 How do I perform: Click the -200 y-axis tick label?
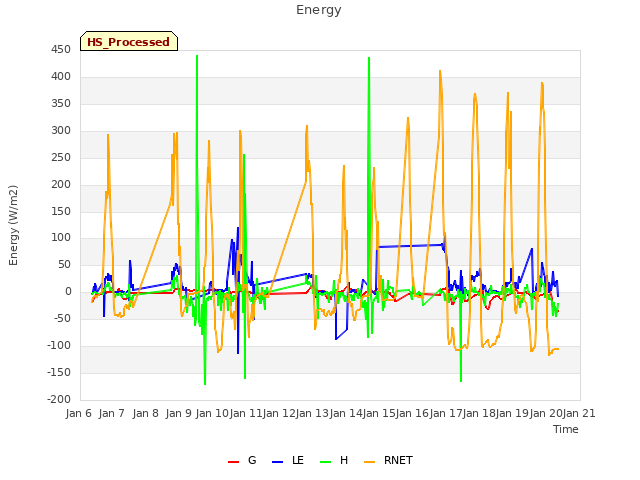click(59, 399)
